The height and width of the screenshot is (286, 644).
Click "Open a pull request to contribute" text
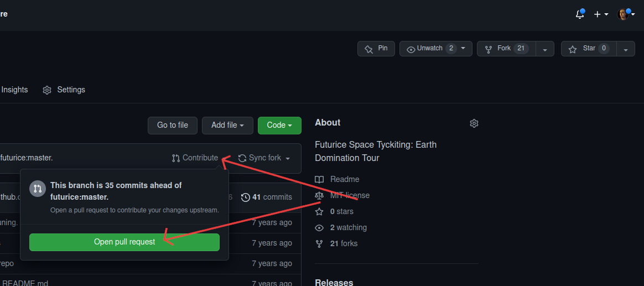[x=134, y=210]
